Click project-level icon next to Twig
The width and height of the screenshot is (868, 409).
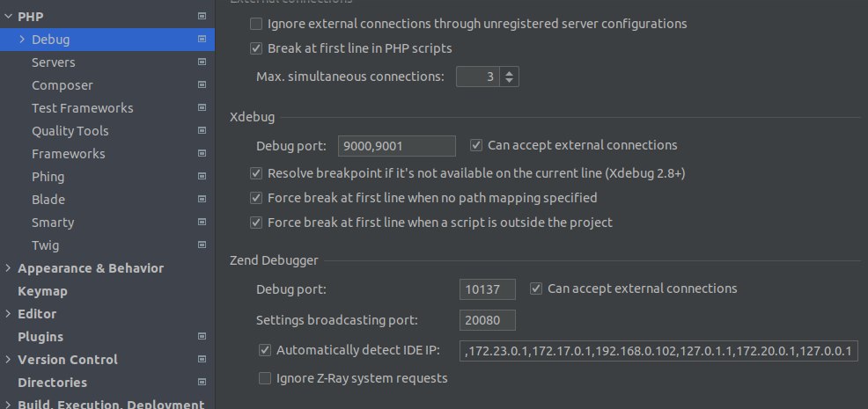[202, 245]
